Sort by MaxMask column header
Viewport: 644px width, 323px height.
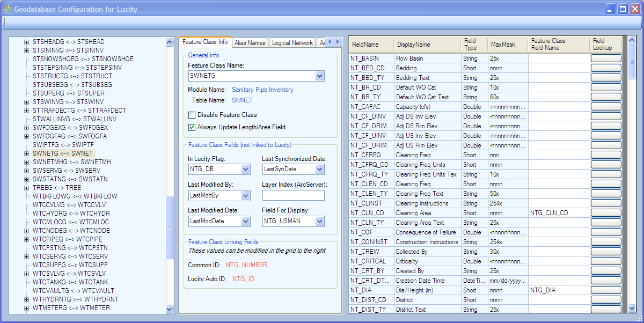click(x=507, y=45)
